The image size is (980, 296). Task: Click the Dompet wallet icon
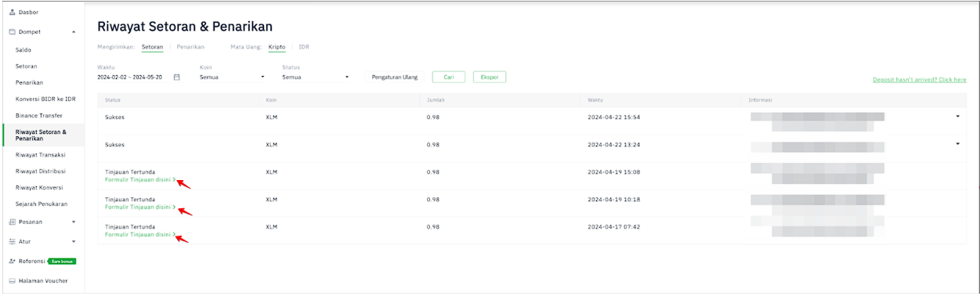point(12,32)
